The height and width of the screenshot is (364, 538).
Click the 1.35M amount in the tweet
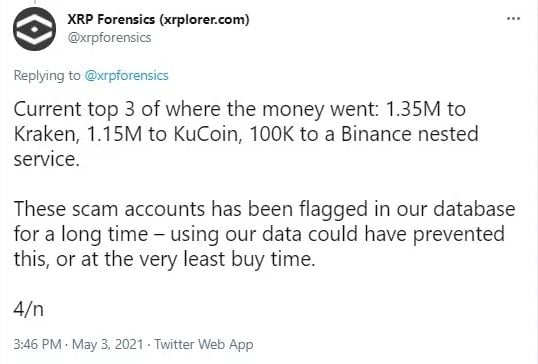413,109
